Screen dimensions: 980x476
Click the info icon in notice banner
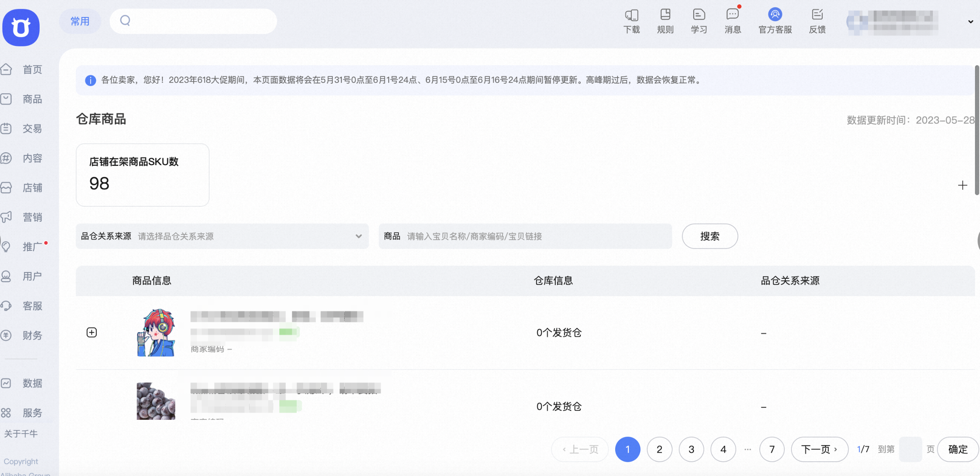[x=90, y=80]
